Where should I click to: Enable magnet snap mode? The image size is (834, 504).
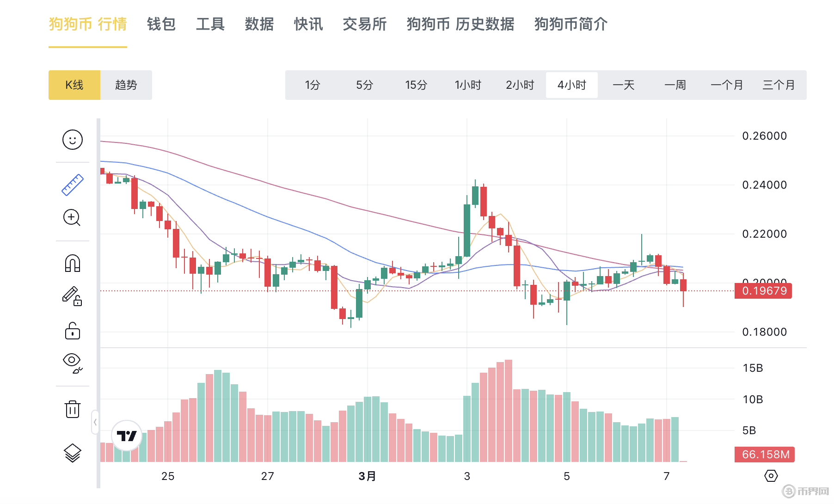[72, 263]
